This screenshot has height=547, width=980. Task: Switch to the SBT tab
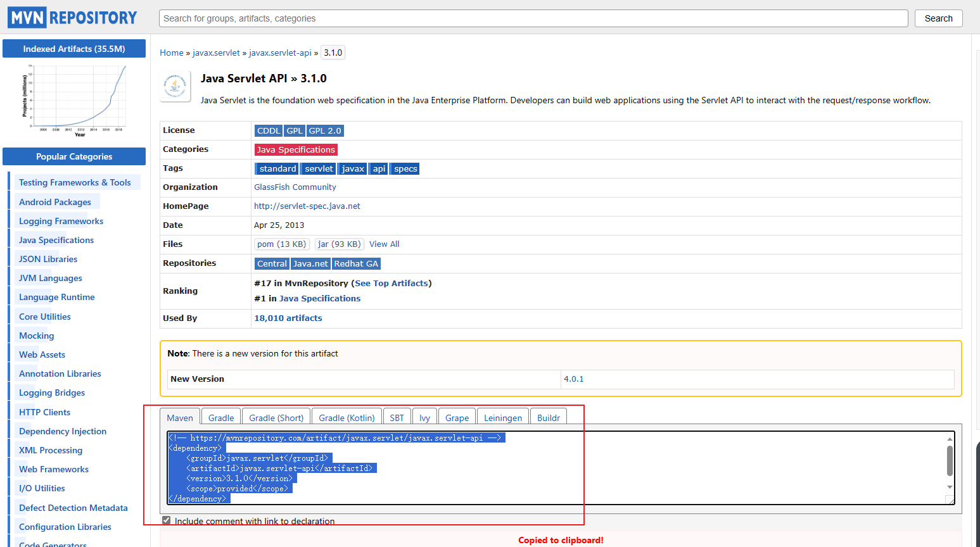[x=397, y=417]
